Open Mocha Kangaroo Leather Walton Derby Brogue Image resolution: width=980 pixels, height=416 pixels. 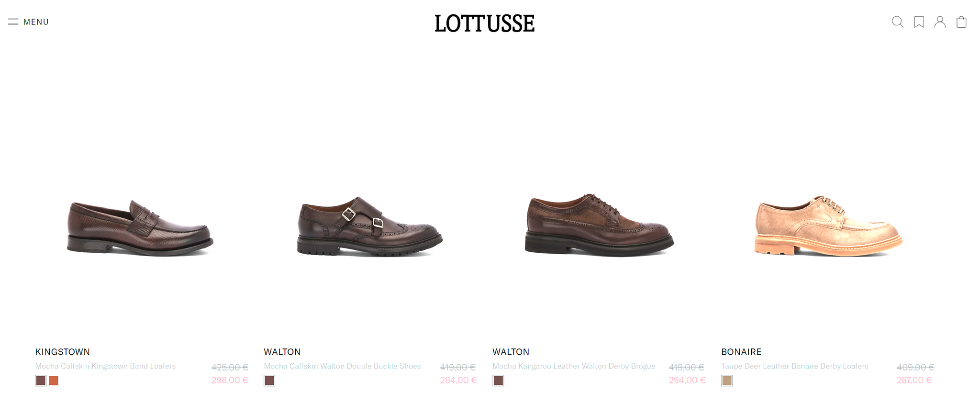[x=574, y=366]
